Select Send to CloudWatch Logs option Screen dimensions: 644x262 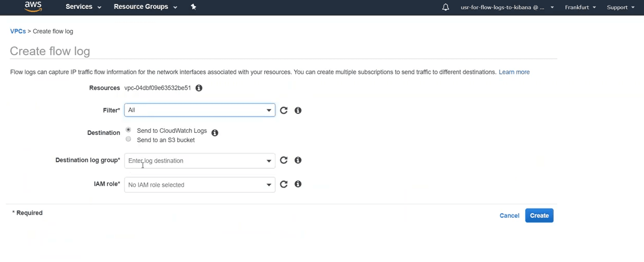coord(128,130)
